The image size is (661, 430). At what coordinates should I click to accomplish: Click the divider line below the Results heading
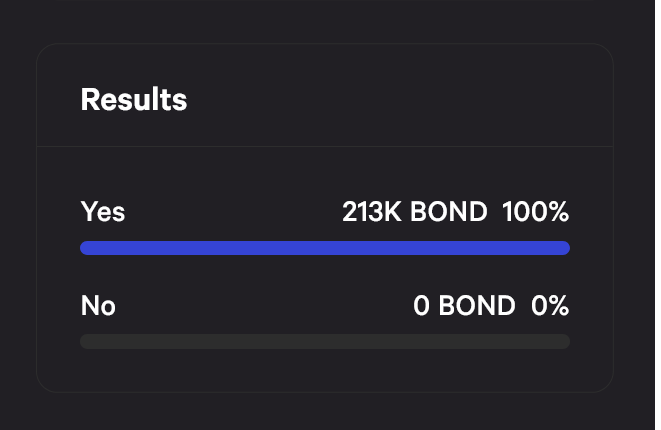[325, 147]
